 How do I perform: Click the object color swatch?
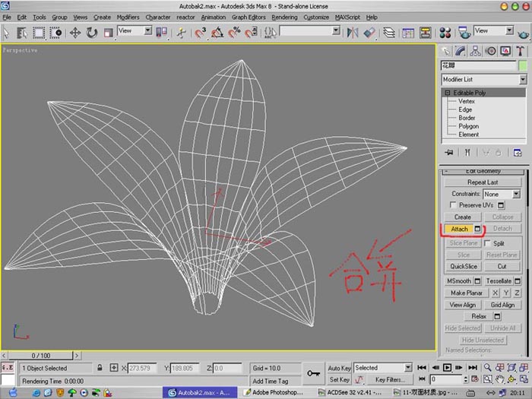coord(523,65)
